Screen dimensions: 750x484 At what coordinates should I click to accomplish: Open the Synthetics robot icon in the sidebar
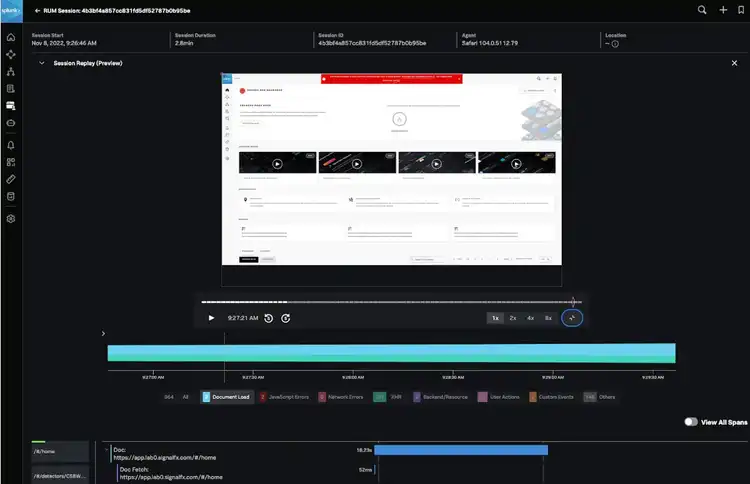[x=11, y=123]
